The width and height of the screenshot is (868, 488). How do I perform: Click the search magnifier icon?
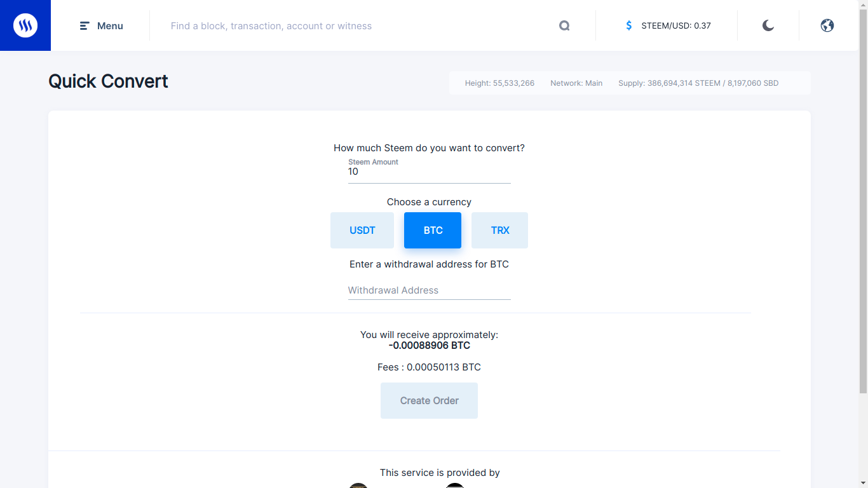coord(564,26)
